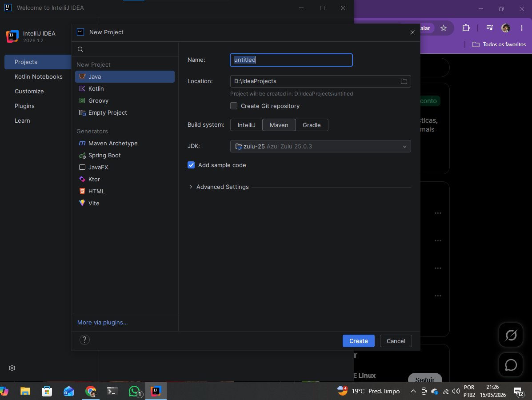Click the bookmark star in the Chrome toolbar
Screen dimensions: 532x400
tap(444, 28)
